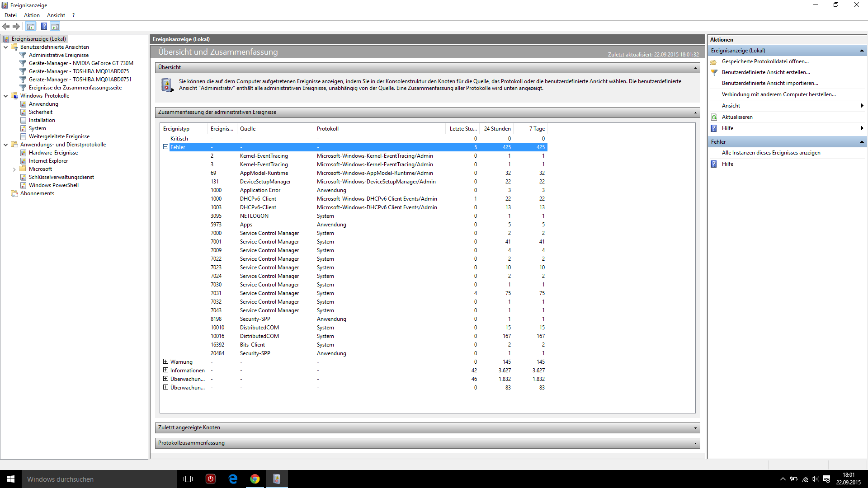This screenshot has width=868, height=488.
Task: Open the Task View taskbar icon
Action: click(188, 479)
